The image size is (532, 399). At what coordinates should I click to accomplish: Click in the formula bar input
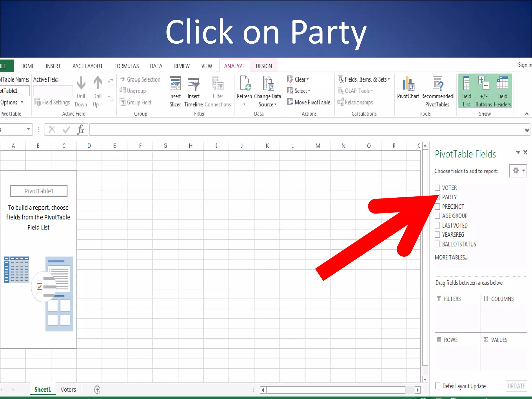pyautogui.click(x=307, y=130)
